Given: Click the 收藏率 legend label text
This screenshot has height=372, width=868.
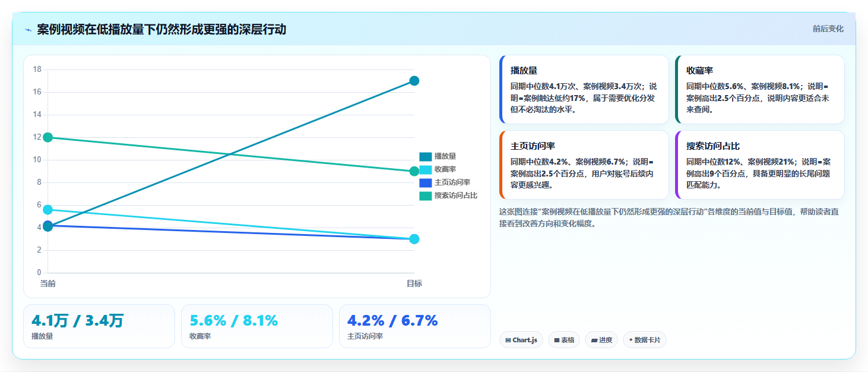Looking at the screenshot, I should pos(445,169).
